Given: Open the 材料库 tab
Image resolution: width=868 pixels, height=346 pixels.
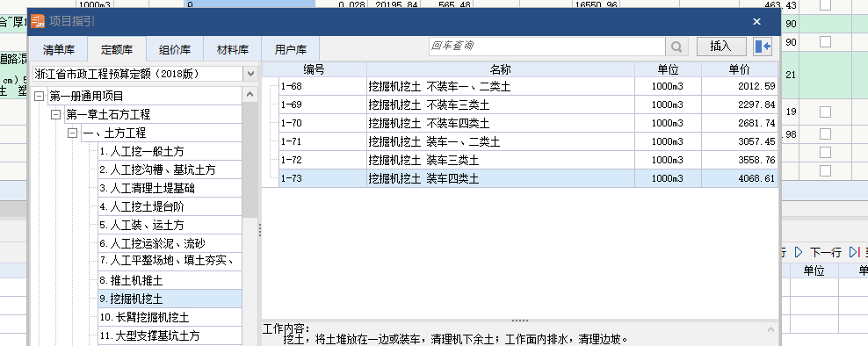Looking at the screenshot, I should click(233, 49).
